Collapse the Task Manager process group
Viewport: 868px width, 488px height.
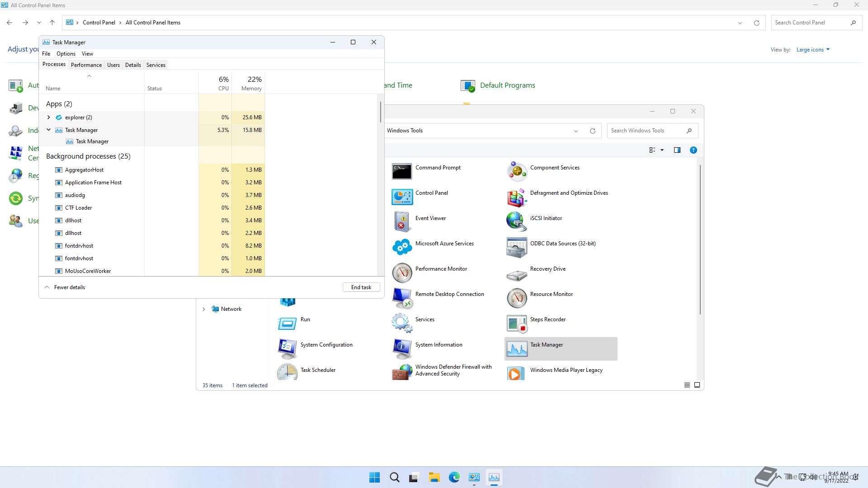48,130
